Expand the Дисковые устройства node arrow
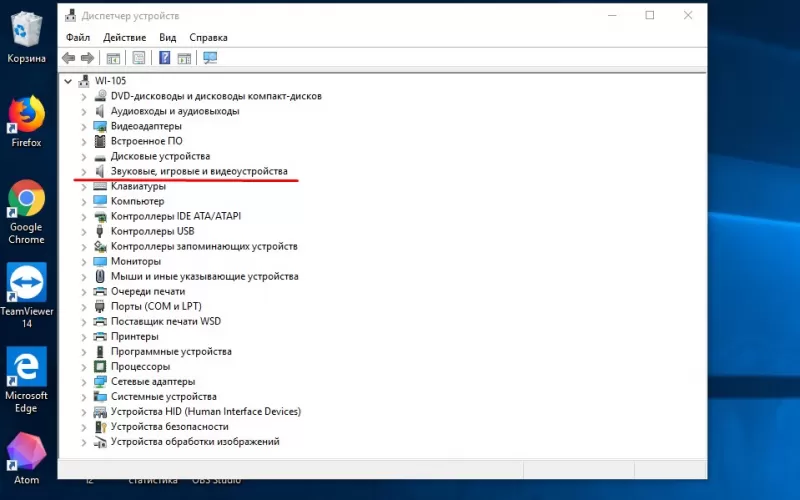 84,157
